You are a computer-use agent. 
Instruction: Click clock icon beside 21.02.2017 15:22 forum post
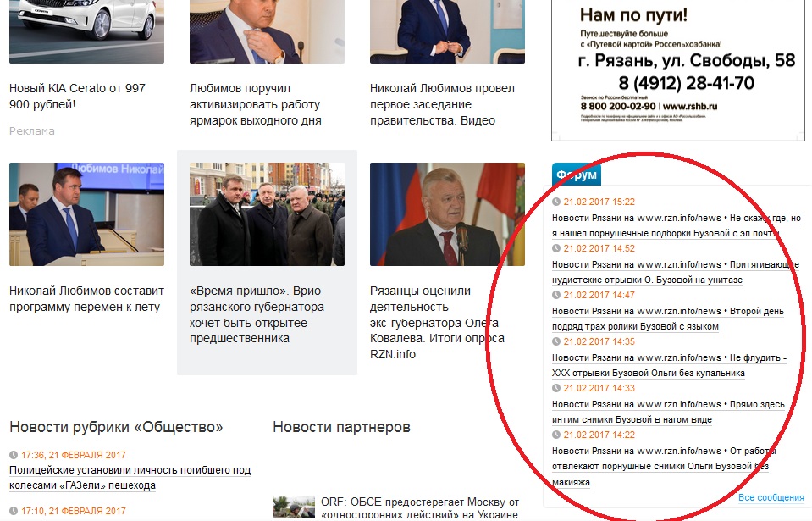556,202
